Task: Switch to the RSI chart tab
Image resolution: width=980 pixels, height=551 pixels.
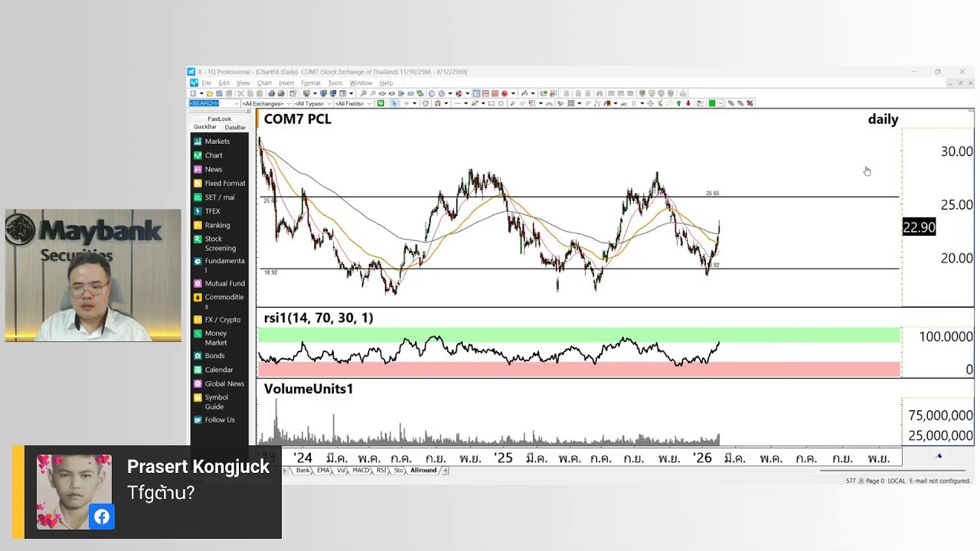Action: pos(381,471)
